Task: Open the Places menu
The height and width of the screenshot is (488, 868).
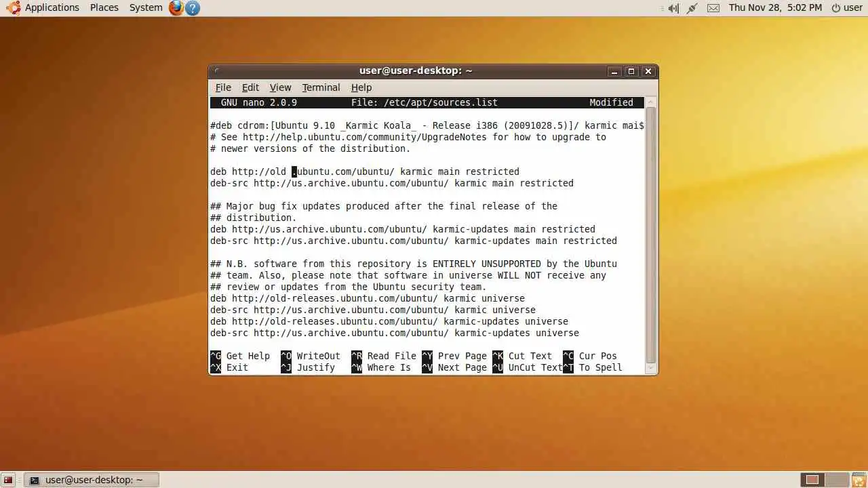Action: pyautogui.click(x=104, y=7)
